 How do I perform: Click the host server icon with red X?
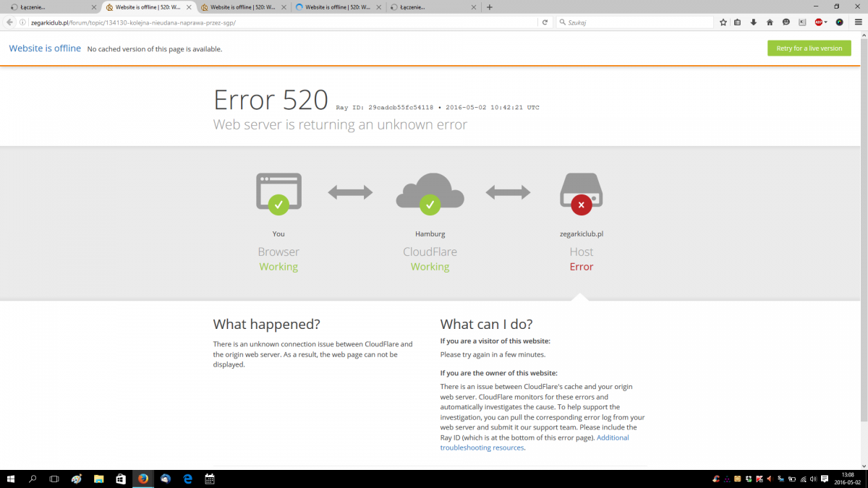pos(582,193)
